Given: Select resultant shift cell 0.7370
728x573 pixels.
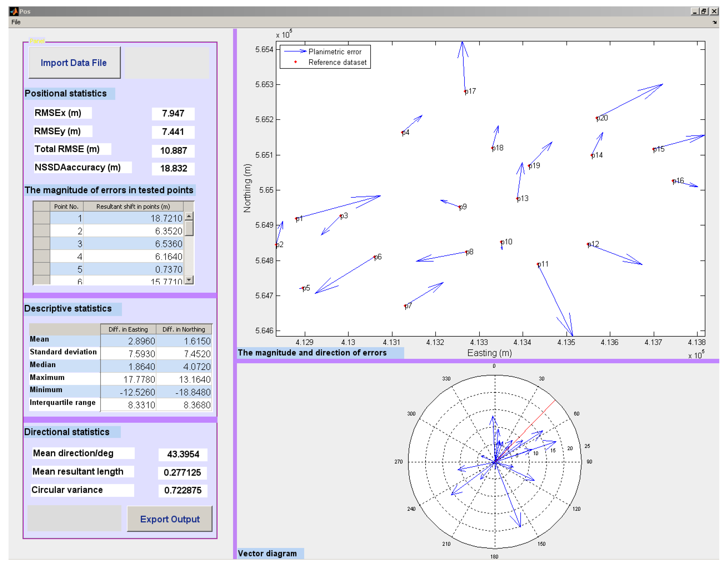Looking at the screenshot, I should (133, 269).
